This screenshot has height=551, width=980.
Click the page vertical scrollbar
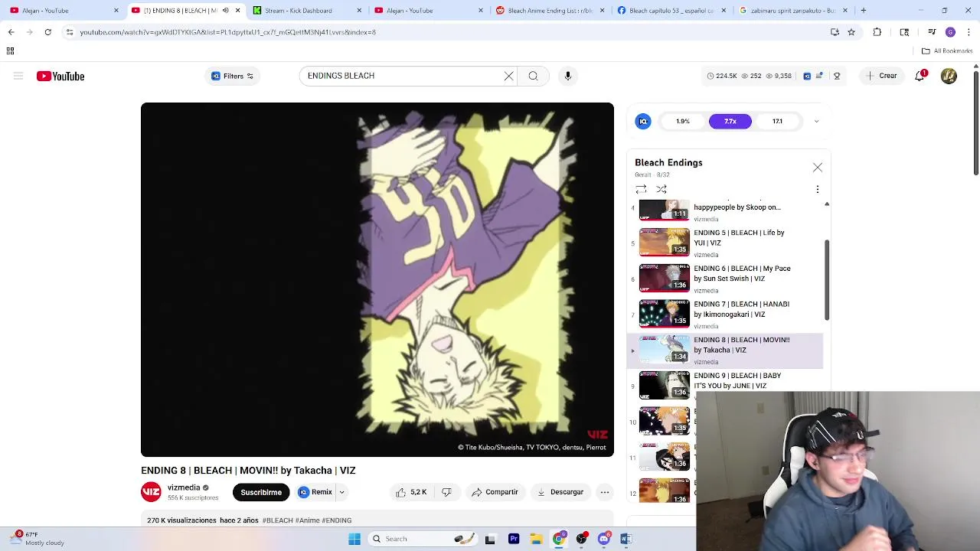click(975, 122)
